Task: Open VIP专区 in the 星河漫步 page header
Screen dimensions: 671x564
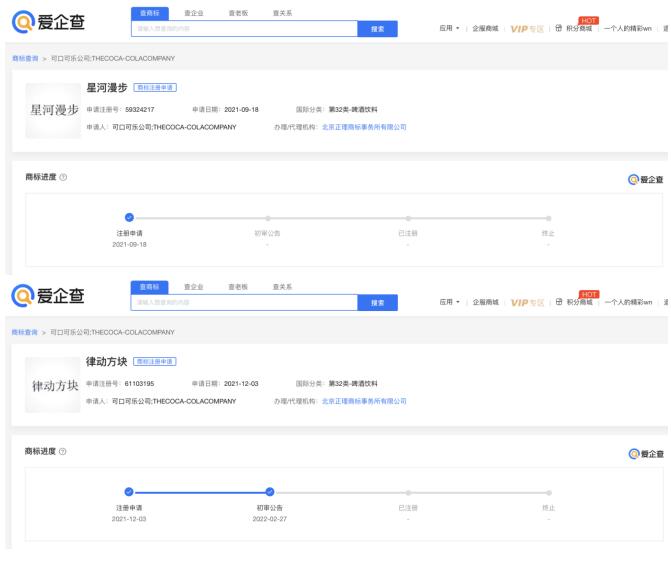Action: (527, 29)
